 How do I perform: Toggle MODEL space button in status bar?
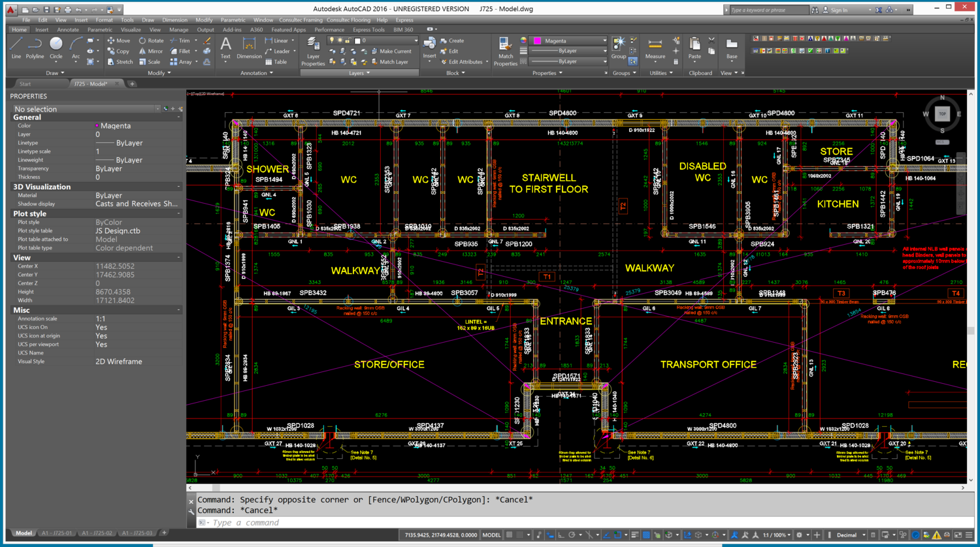coord(491,535)
